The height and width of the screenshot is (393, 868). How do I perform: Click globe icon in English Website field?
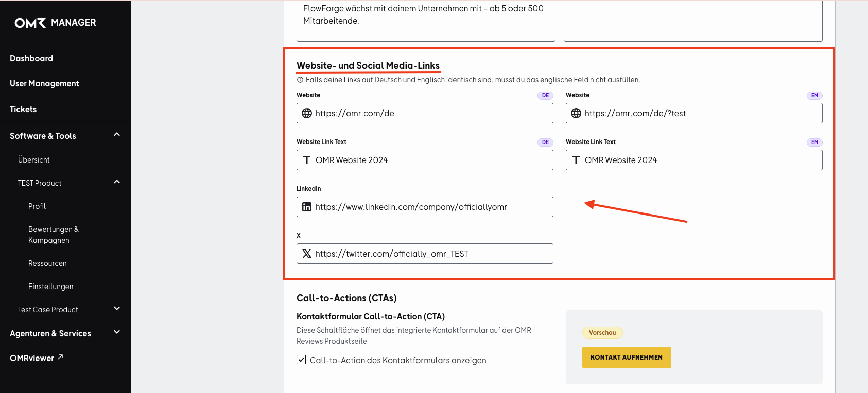pyautogui.click(x=576, y=113)
